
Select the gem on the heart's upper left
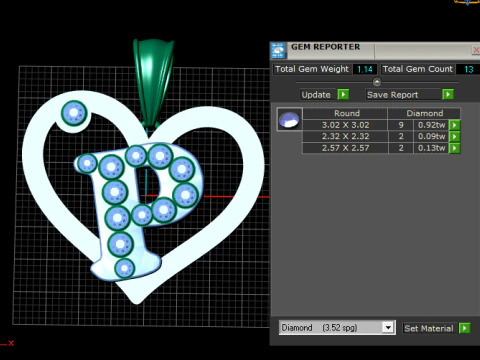click(74, 113)
